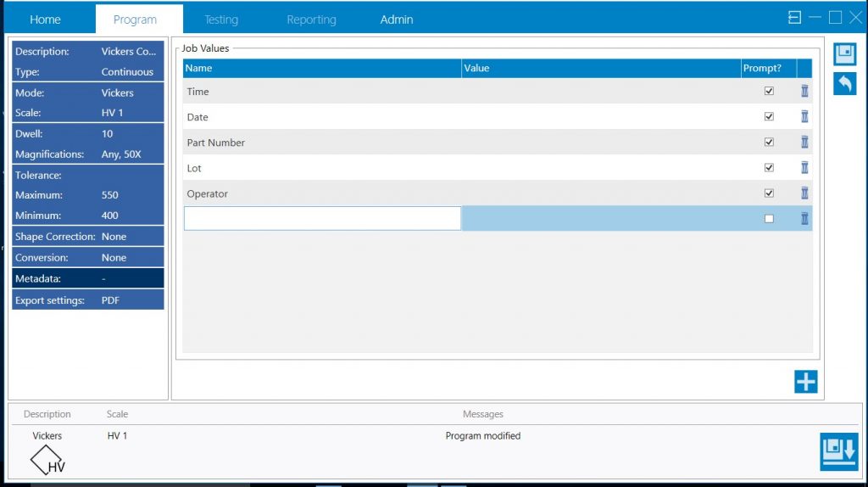Click the save and load program icon
Screen dimensions: 868x487
(838, 451)
